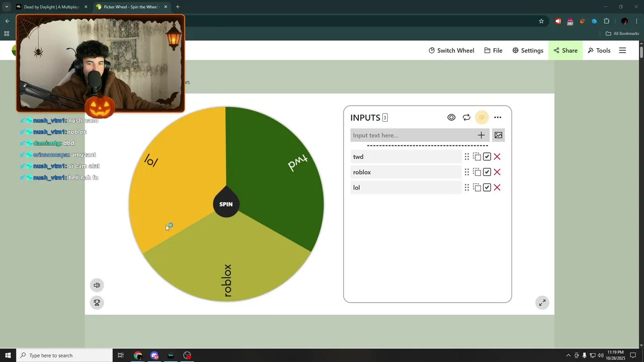
Task: Open Task View on the taskbar
Action: click(121, 355)
